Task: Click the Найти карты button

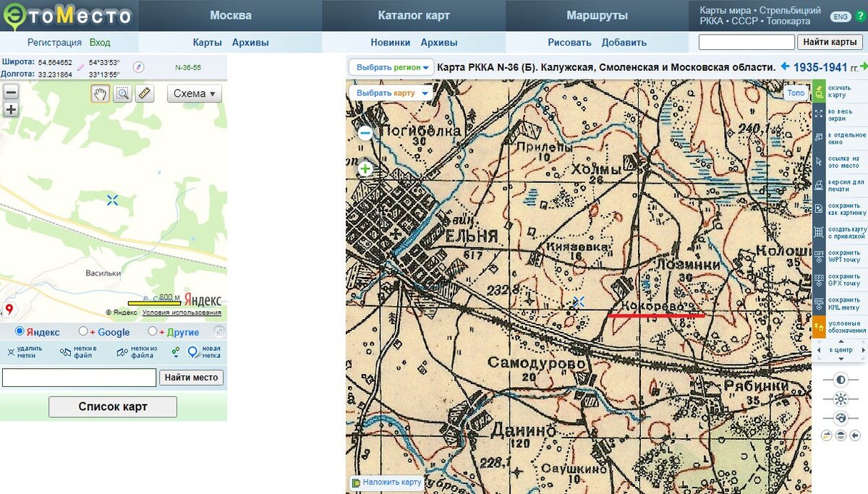Action: (830, 42)
